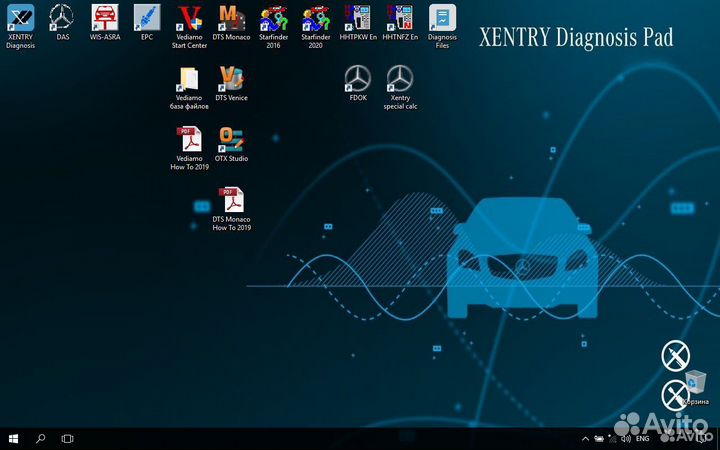Open the Xentry special calc shortcut
This screenshot has height=450, width=720.
pyautogui.click(x=400, y=88)
